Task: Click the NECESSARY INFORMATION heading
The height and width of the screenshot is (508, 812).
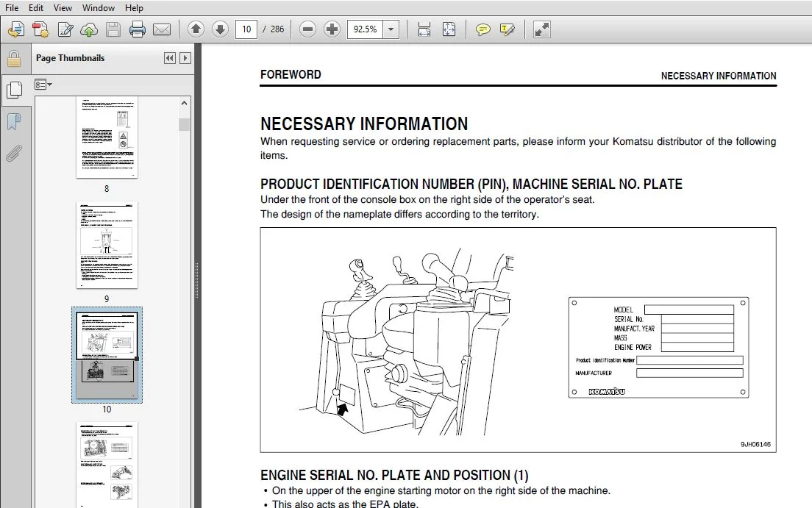Action: (364, 124)
